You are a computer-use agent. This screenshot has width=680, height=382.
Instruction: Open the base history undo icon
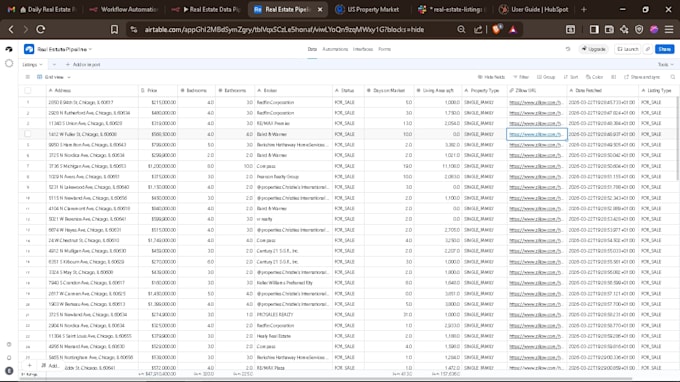(568, 49)
